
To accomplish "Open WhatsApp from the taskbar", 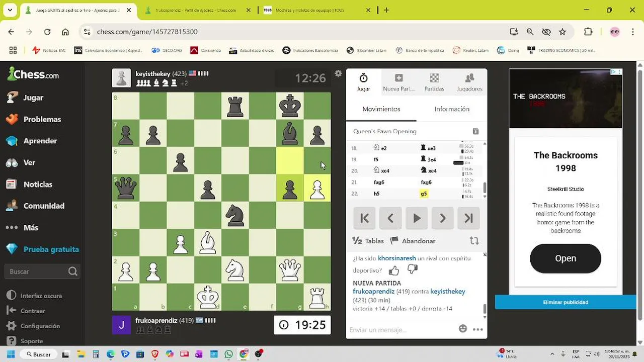I will point(229,354).
